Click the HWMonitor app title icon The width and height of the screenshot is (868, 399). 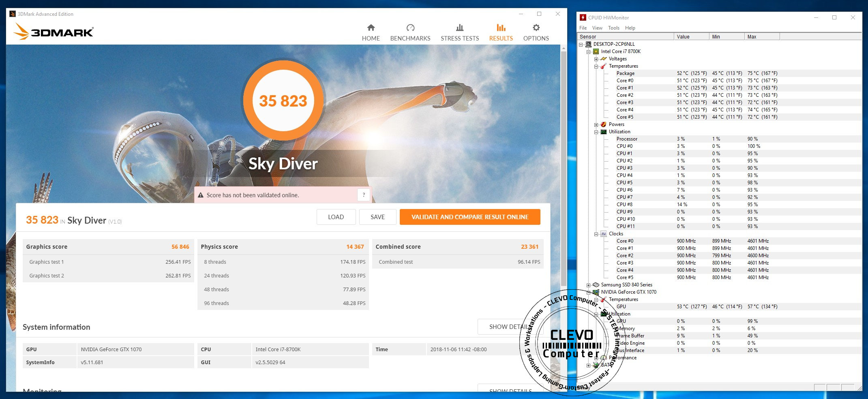tap(583, 17)
